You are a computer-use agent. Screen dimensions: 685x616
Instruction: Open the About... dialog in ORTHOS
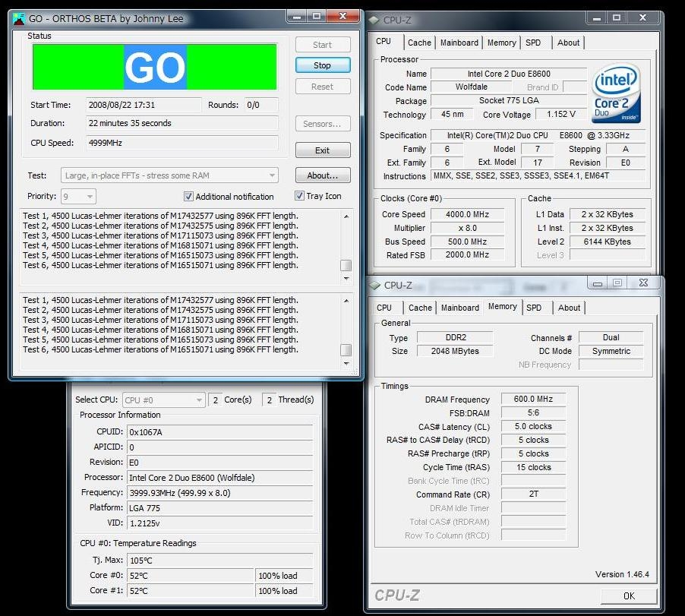coord(322,175)
